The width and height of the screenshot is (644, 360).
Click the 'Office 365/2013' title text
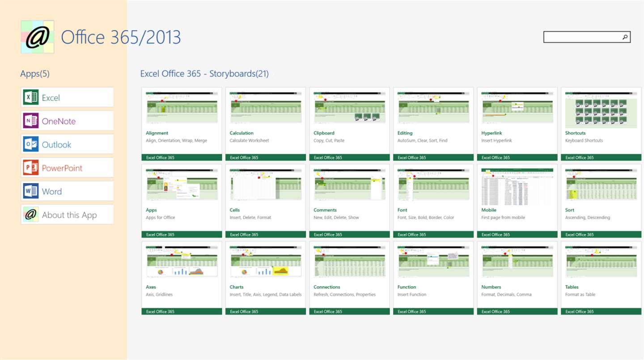[x=121, y=37]
